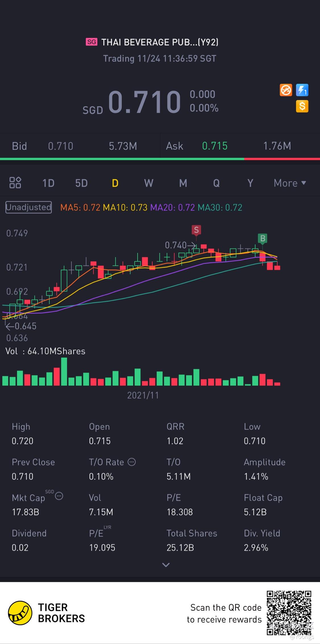
Task: Tap the blue lightning bolt icon
Action: tap(302, 90)
